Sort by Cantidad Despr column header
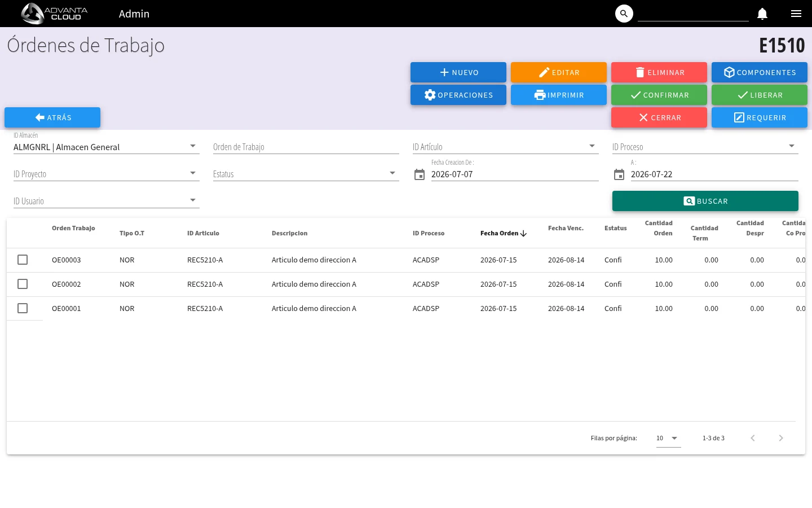Image resolution: width=812 pixels, height=508 pixels. (750, 228)
